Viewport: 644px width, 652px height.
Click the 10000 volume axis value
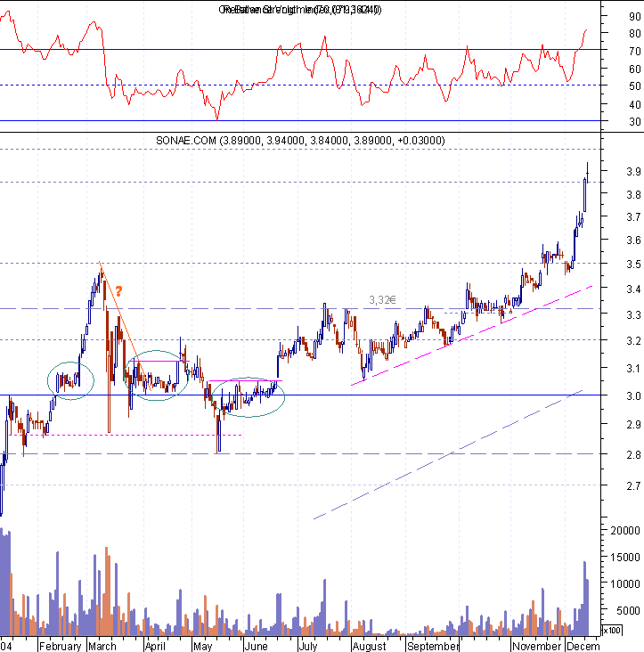[x=625, y=583]
